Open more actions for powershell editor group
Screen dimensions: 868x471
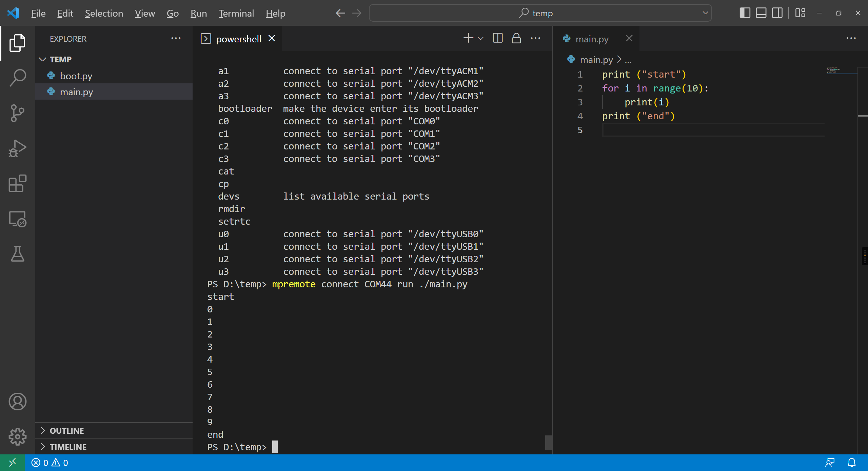pyautogui.click(x=535, y=38)
